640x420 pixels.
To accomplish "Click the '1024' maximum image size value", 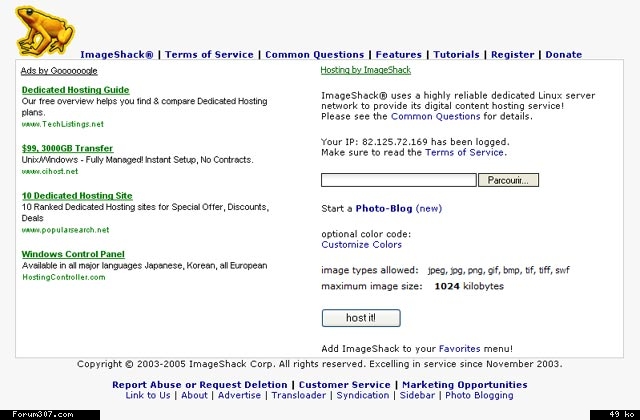I will point(447,286).
